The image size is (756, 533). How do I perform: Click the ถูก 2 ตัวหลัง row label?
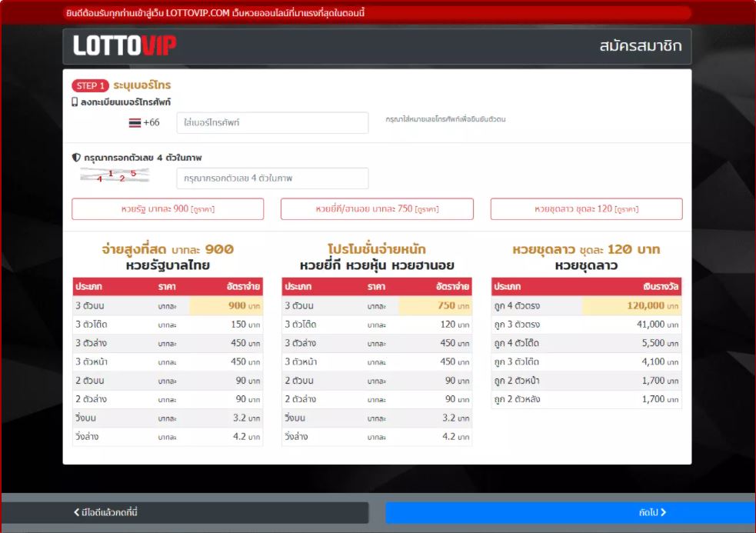pyautogui.click(x=517, y=399)
